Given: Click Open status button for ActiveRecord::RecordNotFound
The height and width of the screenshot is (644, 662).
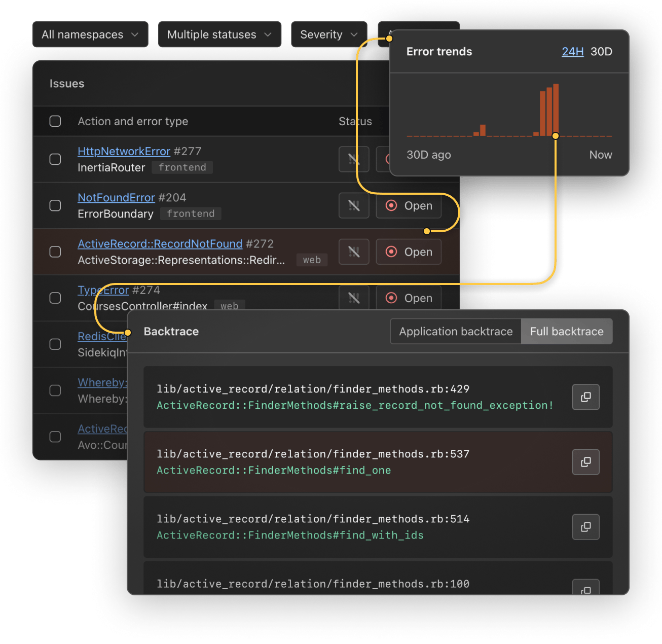Looking at the screenshot, I should click(x=409, y=252).
